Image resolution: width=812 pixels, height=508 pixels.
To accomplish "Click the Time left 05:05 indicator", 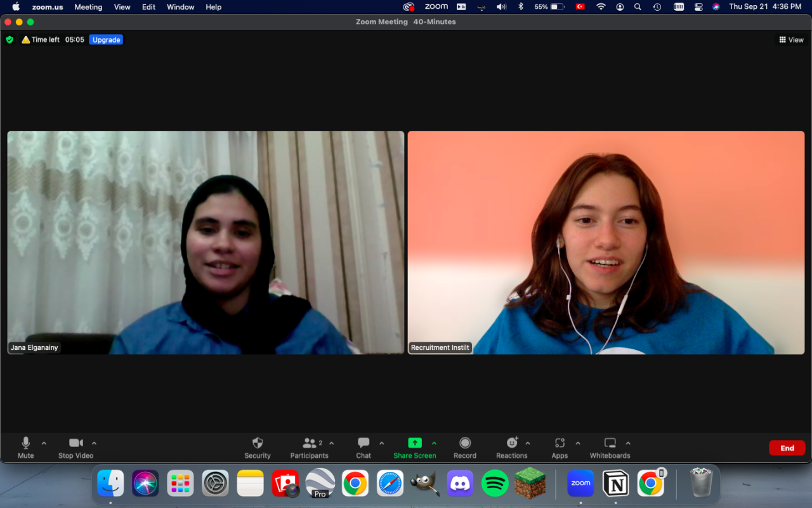I will pyautogui.click(x=53, y=39).
